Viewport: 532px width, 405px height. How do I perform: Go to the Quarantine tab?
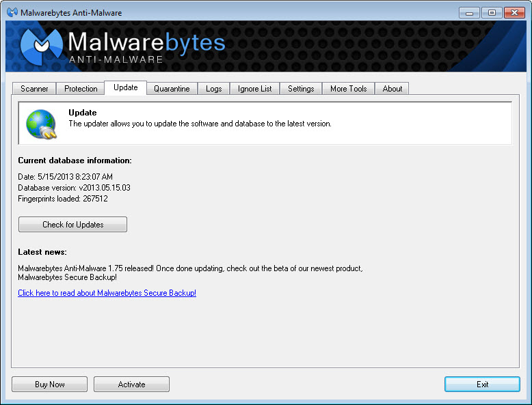coord(172,89)
